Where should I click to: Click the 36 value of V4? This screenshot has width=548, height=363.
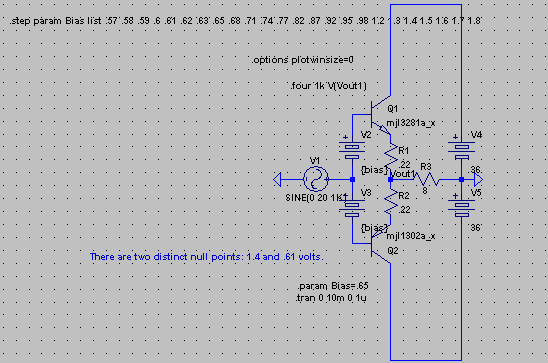click(475, 170)
